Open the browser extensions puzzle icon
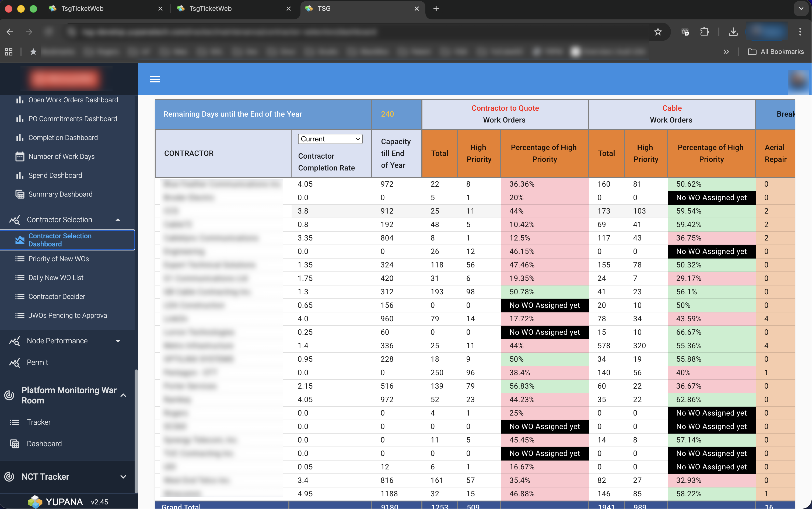 click(704, 32)
